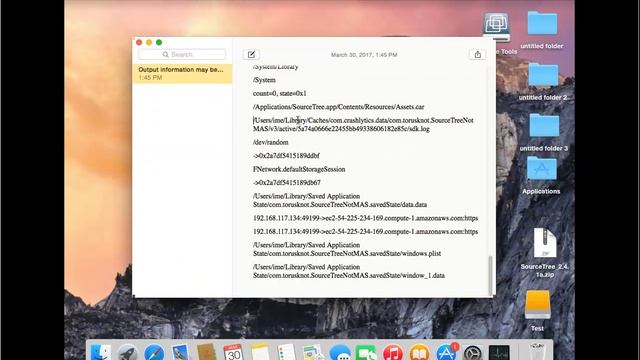Image resolution: width=640 pixels, height=360 pixels.
Task: Select the 'Output information may be...' note
Action: click(x=182, y=73)
